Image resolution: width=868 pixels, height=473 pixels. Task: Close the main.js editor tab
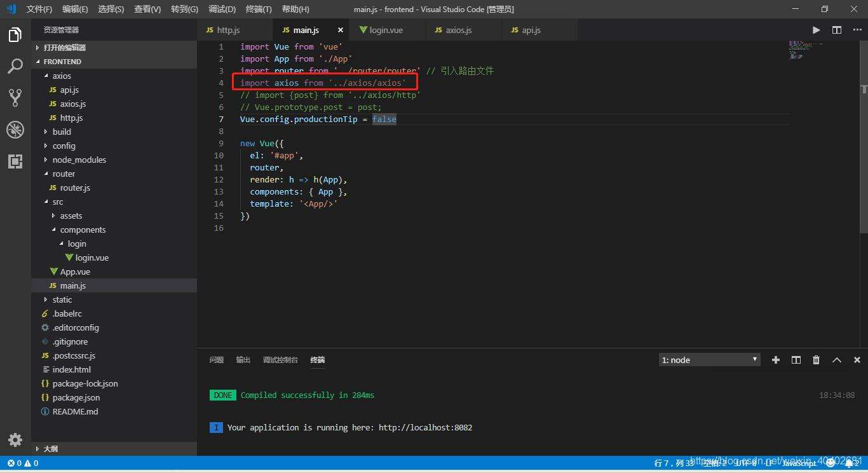(341, 30)
